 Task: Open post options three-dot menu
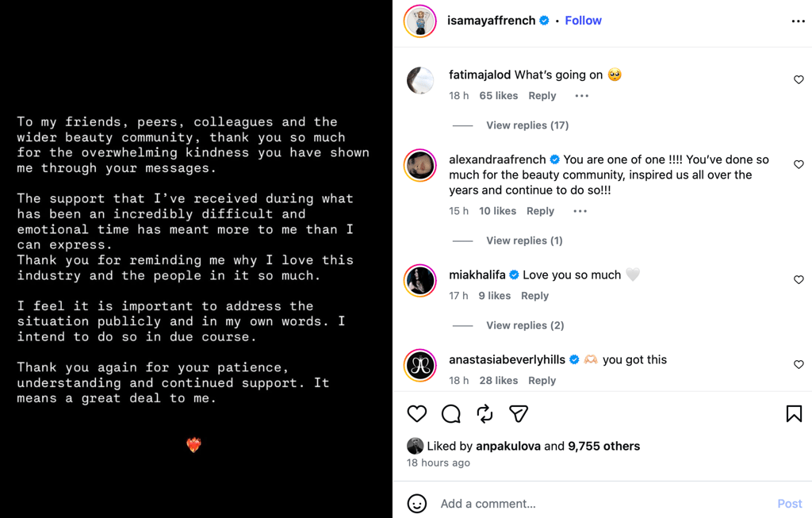click(798, 21)
